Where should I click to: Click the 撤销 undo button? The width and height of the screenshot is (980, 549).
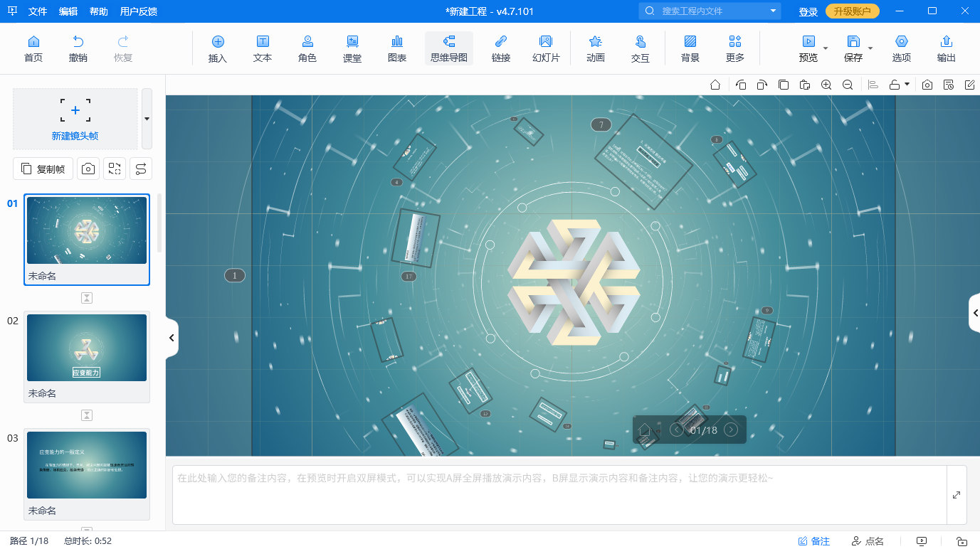[x=78, y=48]
